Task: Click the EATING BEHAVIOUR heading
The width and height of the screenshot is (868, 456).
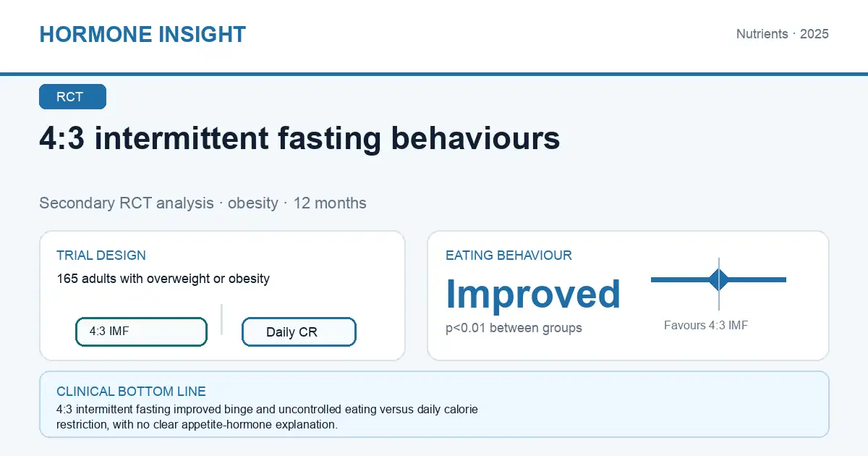Action: pos(509,256)
